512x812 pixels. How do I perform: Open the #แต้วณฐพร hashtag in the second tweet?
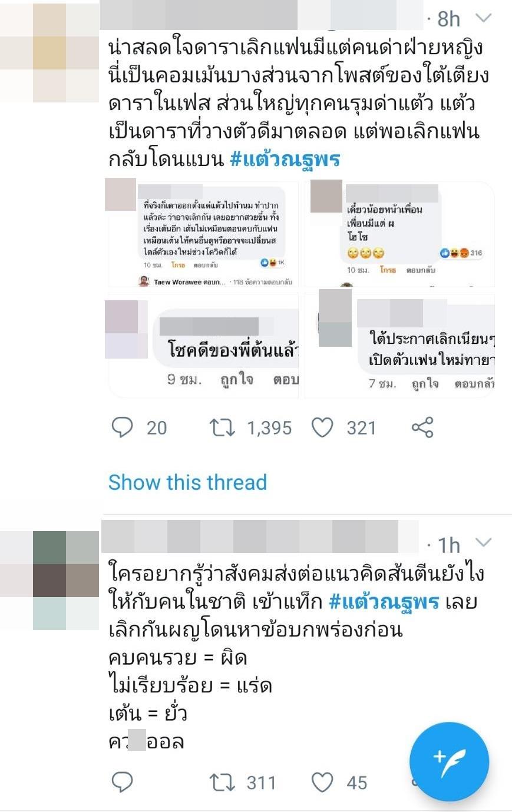tap(384, 601)
